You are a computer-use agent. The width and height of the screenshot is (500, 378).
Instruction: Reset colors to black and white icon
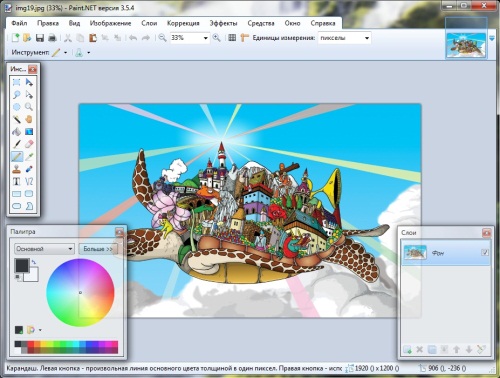[17, 277]
